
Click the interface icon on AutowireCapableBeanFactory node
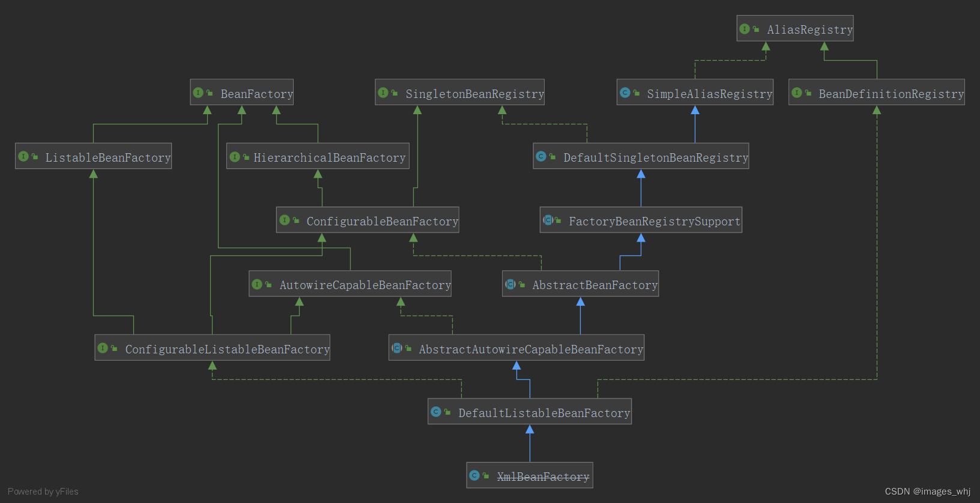click(x=257, y=284)
